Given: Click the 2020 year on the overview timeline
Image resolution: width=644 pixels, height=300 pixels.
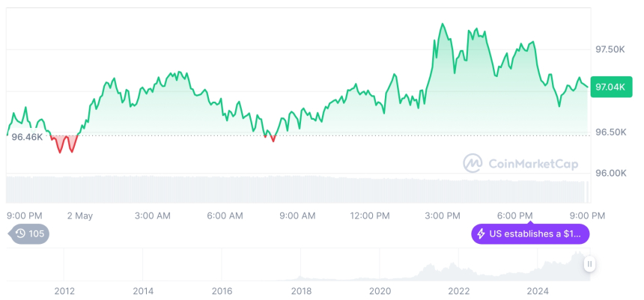Looking at the screenshot, I should tap(380, 291).
